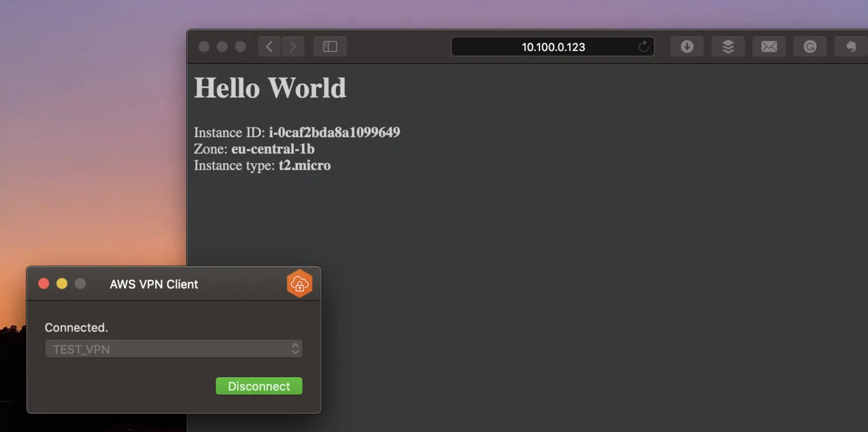Disconnect from the VPN

pos(259,386)
